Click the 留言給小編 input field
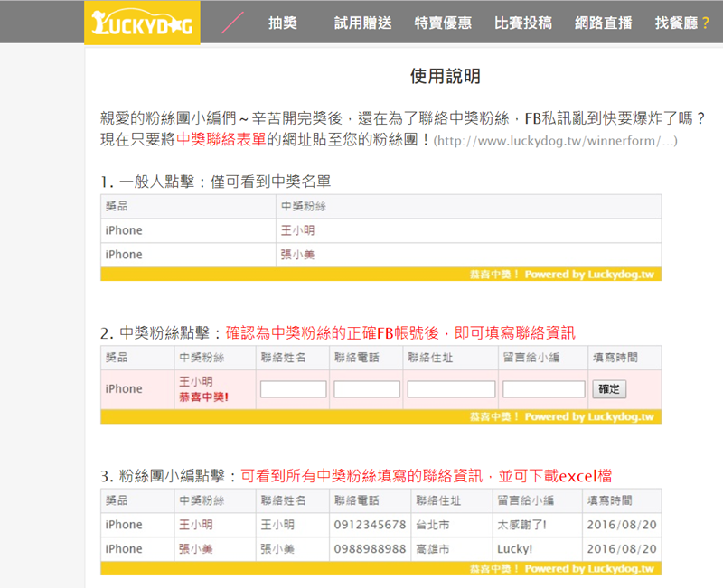Viewport: 723px width, 588px height. coord(543,389)
